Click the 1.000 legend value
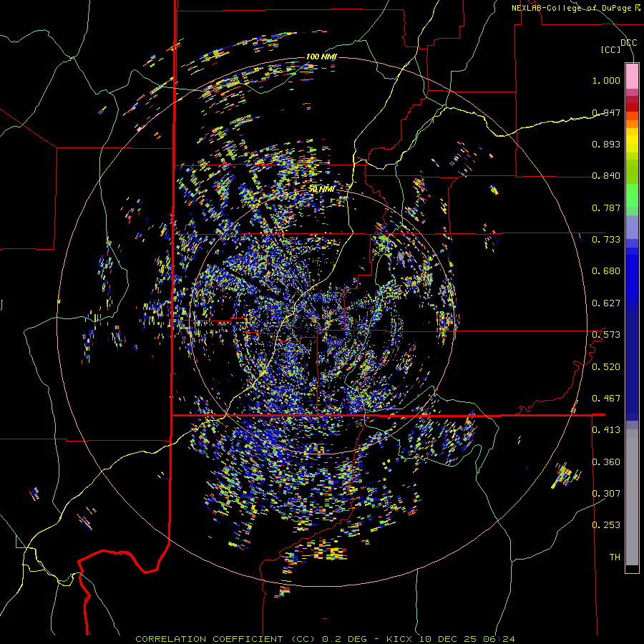 606,80
